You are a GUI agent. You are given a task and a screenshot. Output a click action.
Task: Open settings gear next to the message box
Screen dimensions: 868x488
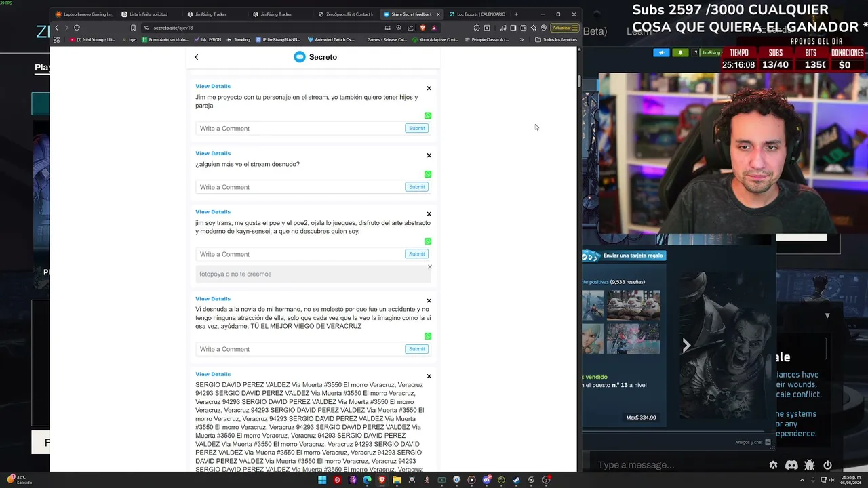773,465
